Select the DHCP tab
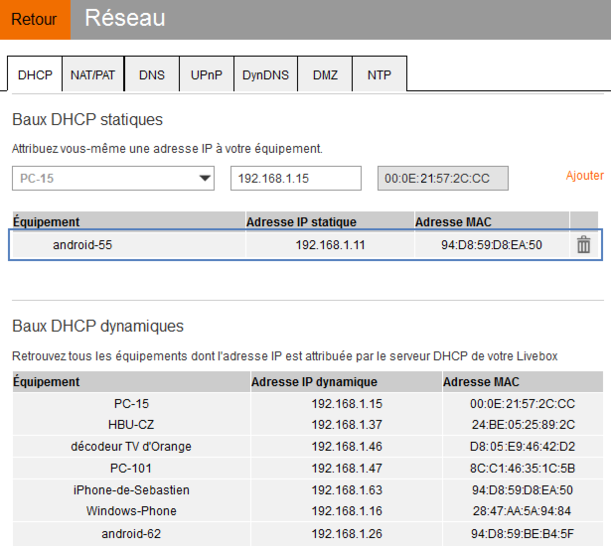The width and height of the screenshot is (611, 546). (35, 75)
